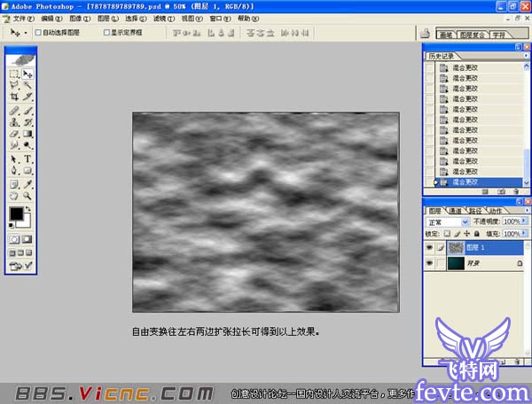Select the Rectangular Marquee tool

(13, 74)
